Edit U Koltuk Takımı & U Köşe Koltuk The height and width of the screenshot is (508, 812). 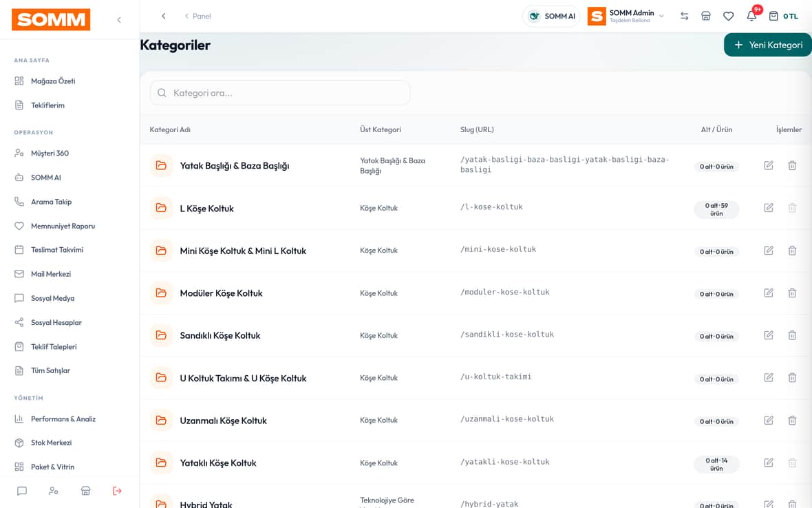coord(769,377)
